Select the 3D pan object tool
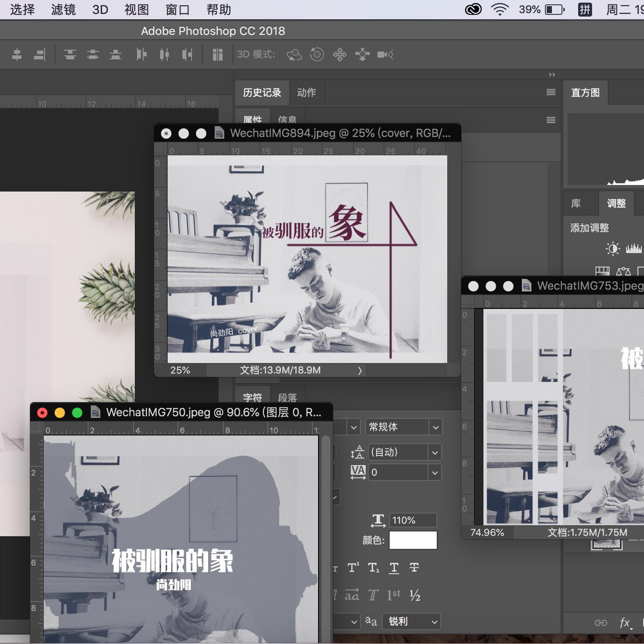 340,55
